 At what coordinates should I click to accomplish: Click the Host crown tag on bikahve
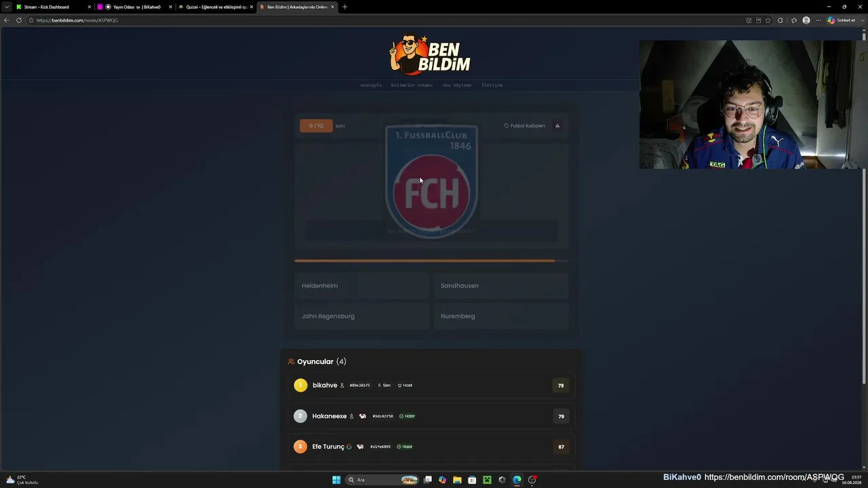(405, 386)
